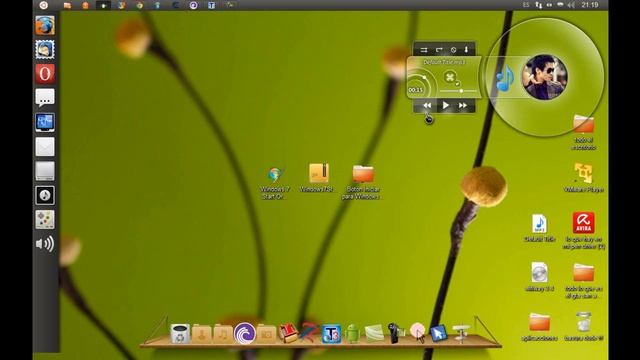Open the downloads folder on shelf dock
The width and height of the screenshot is (640, 360).
[x=202, y=334]
